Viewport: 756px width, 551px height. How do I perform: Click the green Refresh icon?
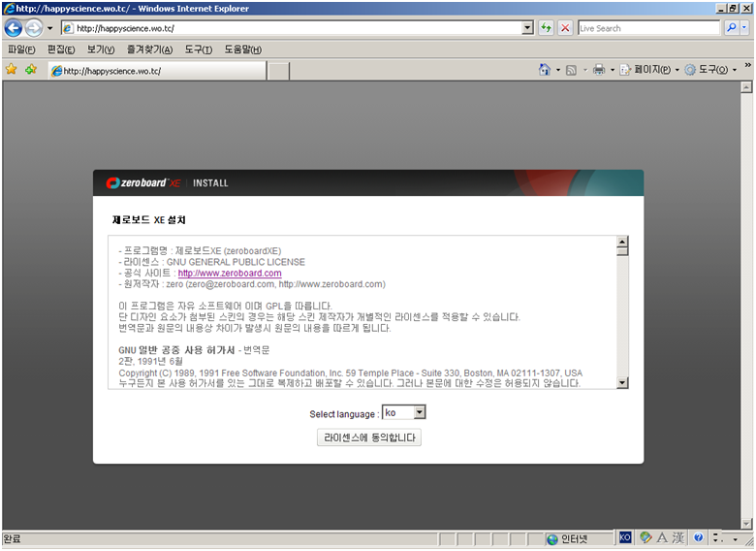pyautogui.click(x=546, y=28)
